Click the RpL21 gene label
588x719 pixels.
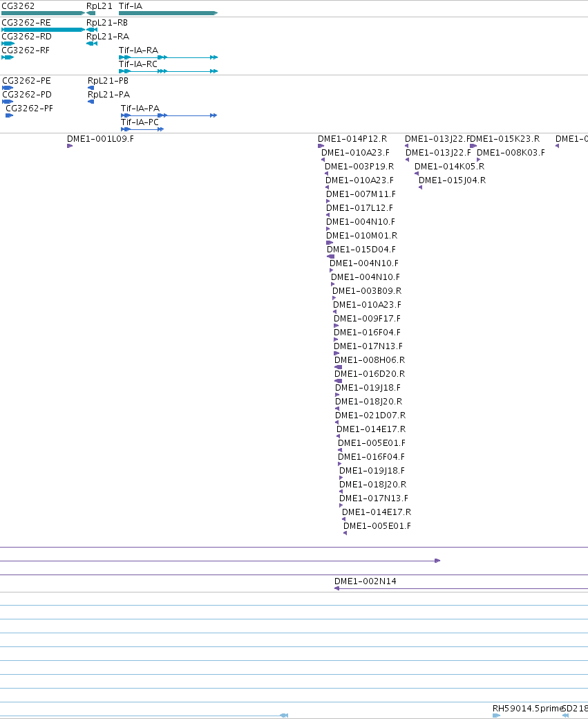[x=99, y=6]
